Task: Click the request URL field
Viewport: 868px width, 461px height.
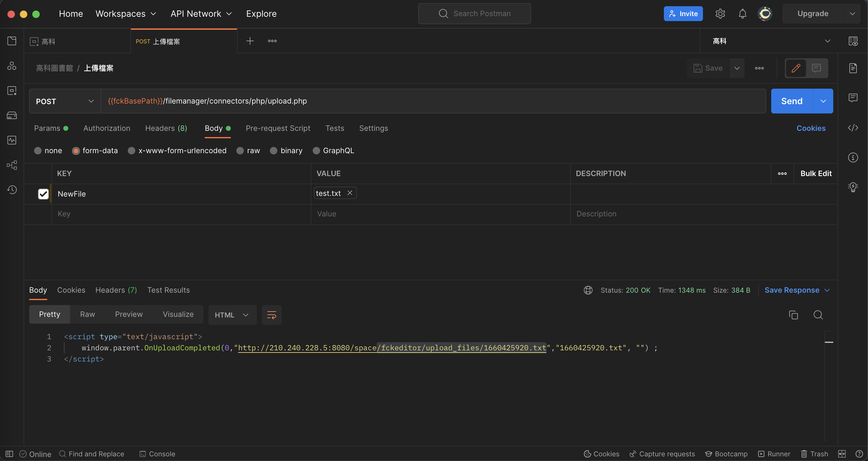Action: pos(433,101)
